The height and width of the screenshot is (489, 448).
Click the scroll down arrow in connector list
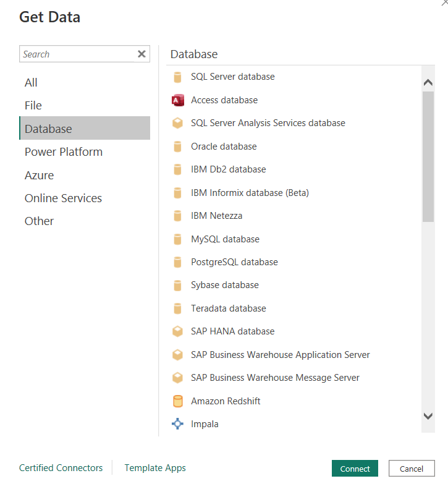click(x=428, y=416)
